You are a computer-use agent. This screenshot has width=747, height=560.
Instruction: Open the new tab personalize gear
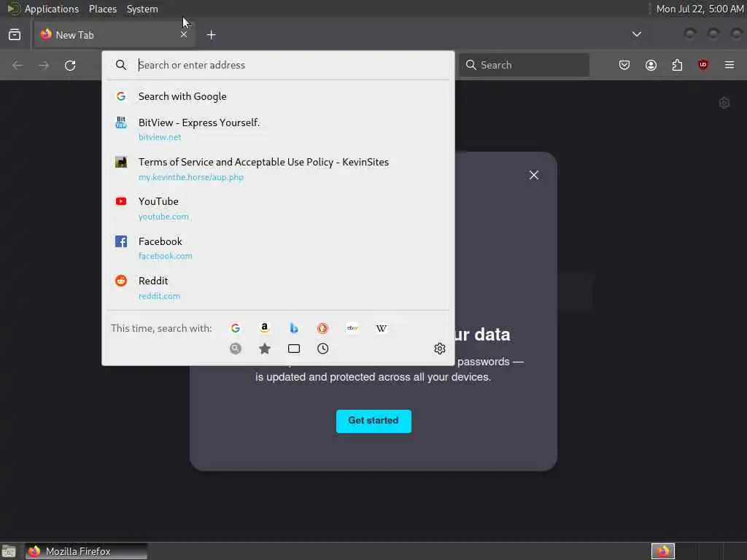point(724,103)
